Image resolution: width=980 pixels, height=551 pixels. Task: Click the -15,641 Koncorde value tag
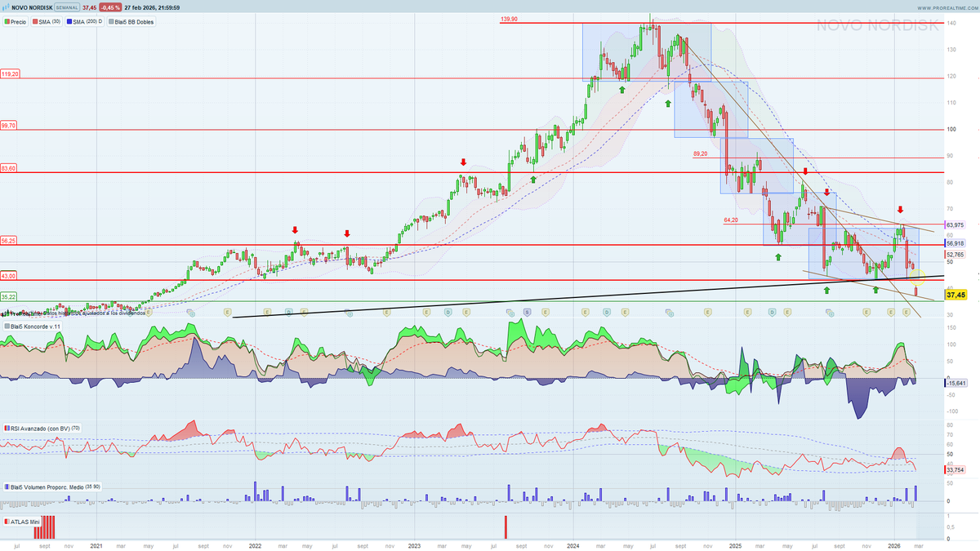tap(955, 382)
